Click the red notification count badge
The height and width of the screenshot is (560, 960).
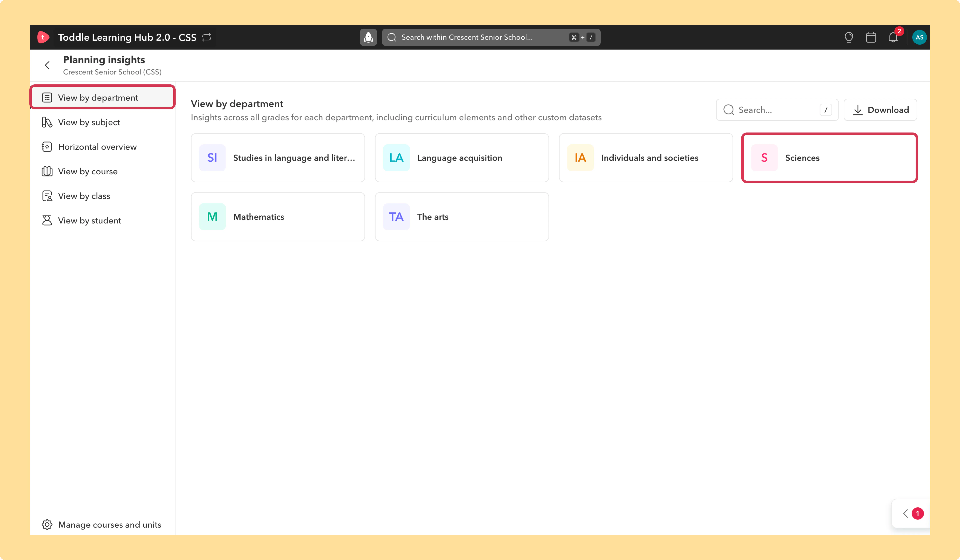(x=899, y=31)
